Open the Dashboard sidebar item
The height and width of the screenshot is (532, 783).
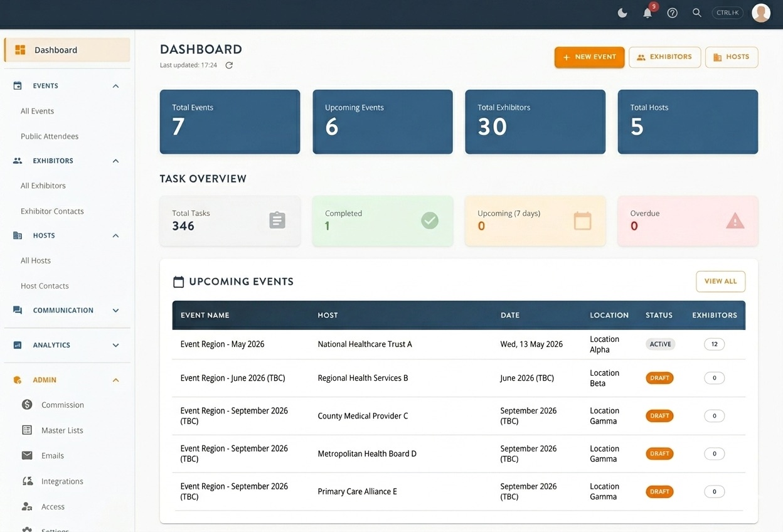click(55, 50)
